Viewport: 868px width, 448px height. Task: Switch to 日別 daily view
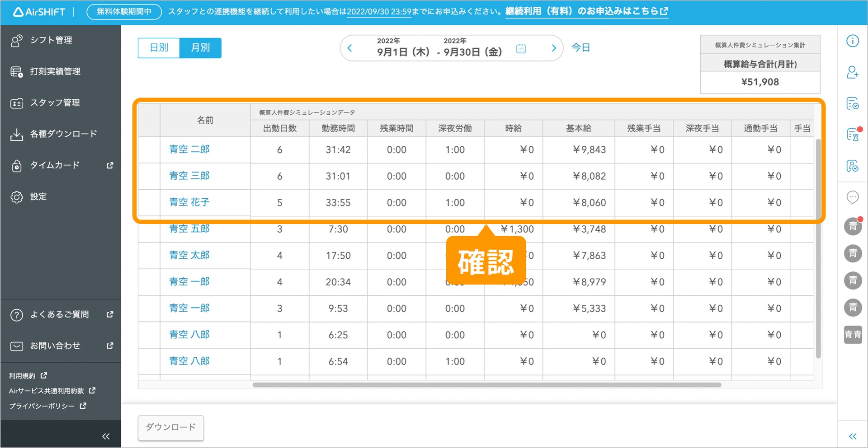point(159,48)
